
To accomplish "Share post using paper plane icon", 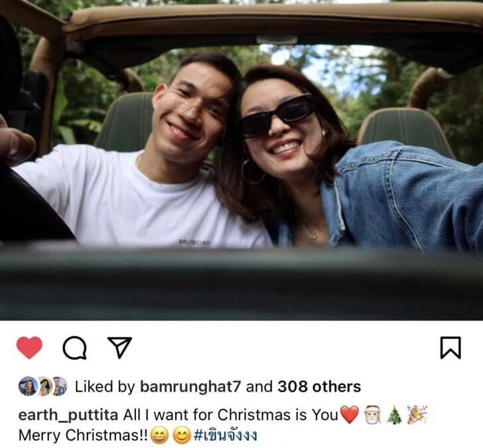I will [x=119, y=347].
